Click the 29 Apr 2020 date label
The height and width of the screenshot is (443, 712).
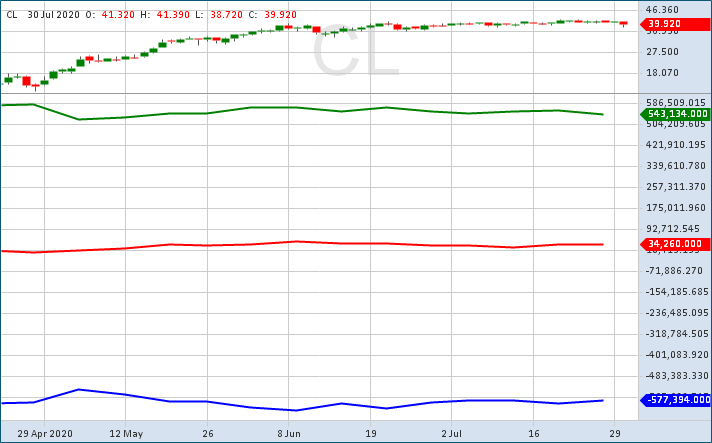point(45,433)
